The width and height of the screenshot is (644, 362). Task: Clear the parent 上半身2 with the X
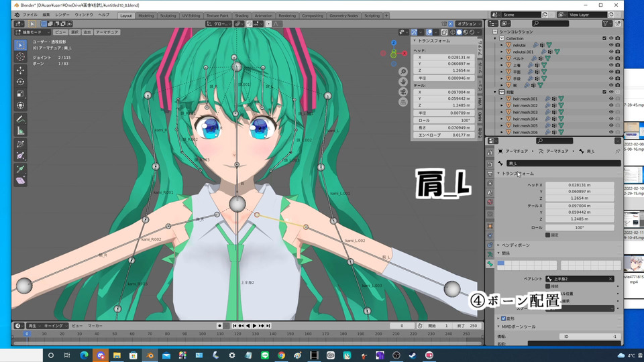tap(610, 279)
